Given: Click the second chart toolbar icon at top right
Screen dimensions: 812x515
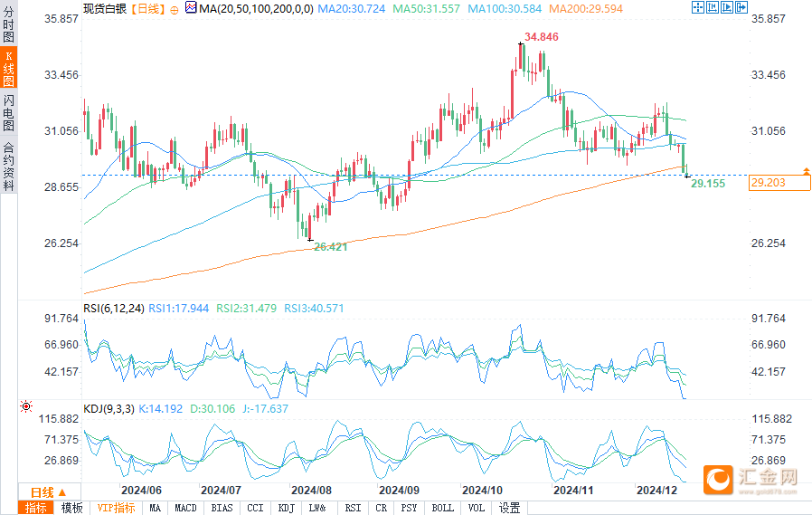Looking at the screenshot, I should coord(713,7).
